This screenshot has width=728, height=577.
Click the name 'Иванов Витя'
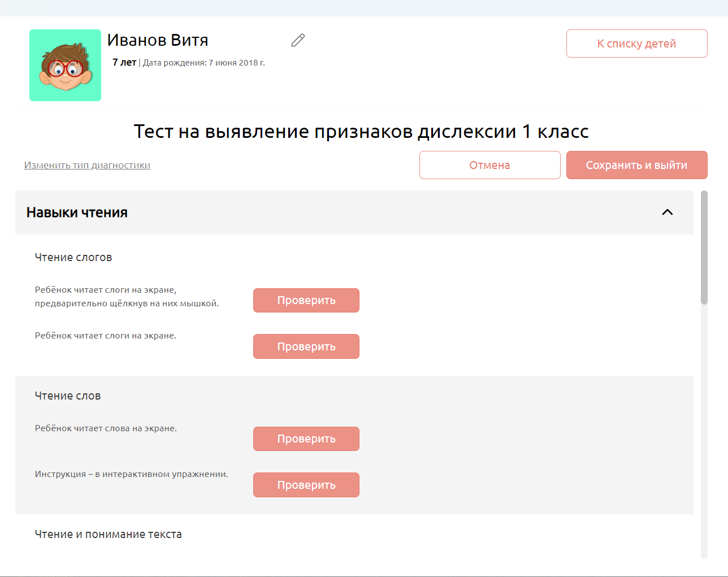coord(158,40)
